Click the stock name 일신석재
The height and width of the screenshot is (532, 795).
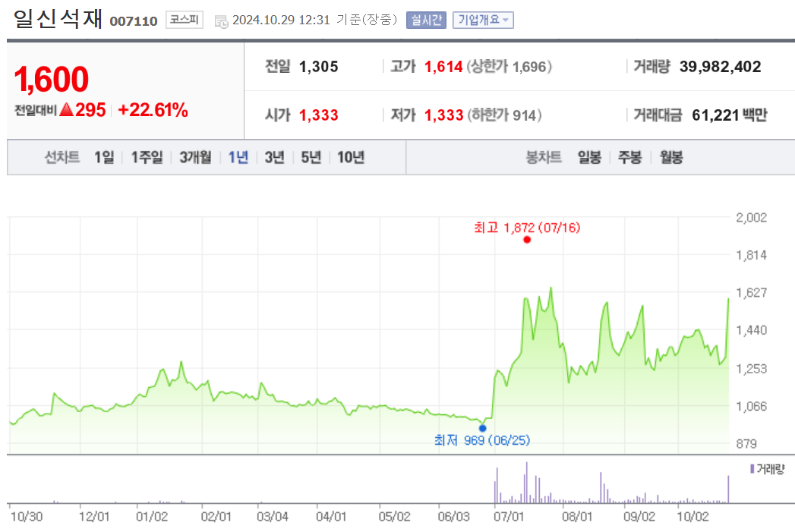pyautogui.click(x=58, y=19)
